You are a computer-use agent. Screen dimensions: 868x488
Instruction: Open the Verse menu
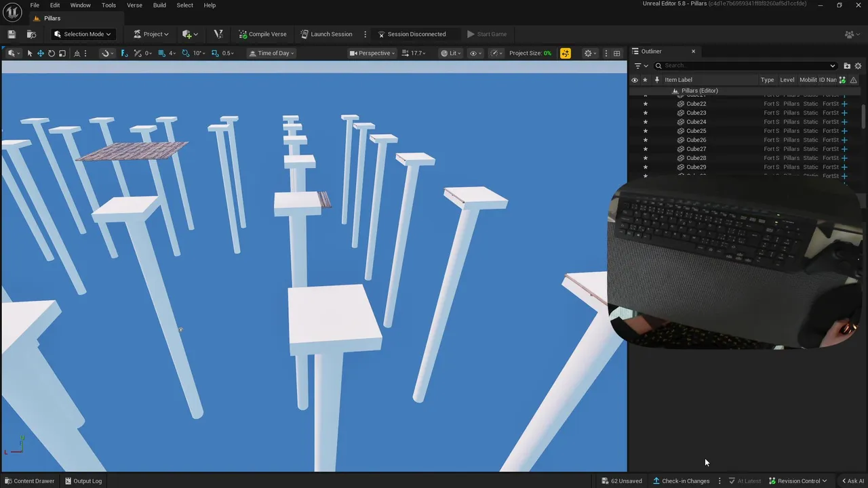pos(134,5)
